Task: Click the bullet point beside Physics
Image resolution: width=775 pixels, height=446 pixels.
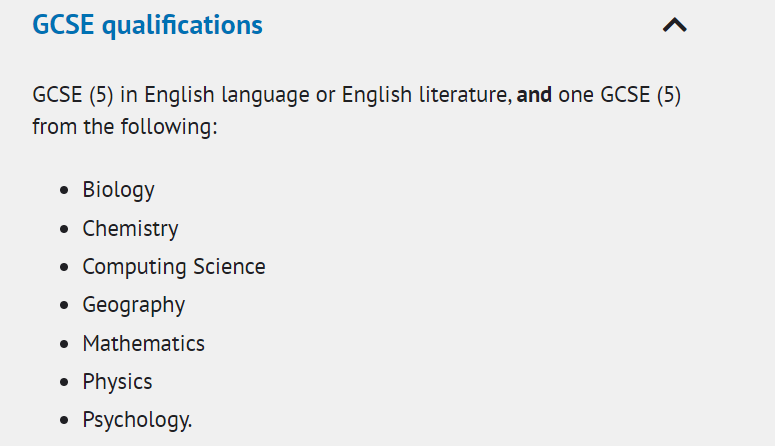Action: (64, 382)
